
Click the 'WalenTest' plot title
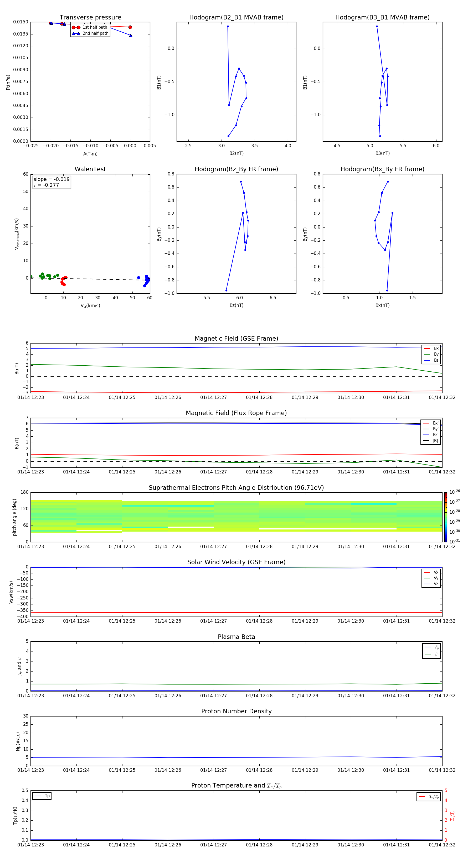pyautogui.click(x=90, y=169)
